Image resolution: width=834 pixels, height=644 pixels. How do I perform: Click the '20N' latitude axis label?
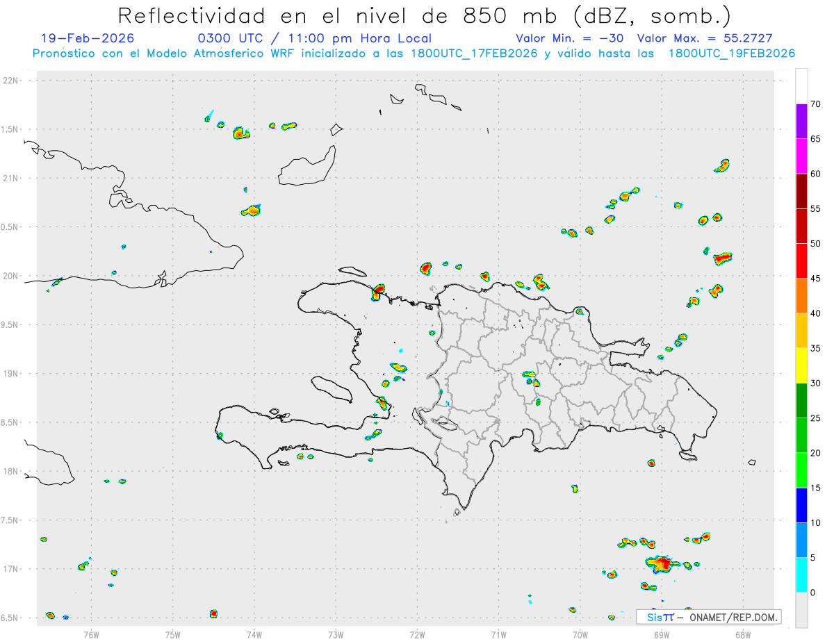tap(11, 276)
